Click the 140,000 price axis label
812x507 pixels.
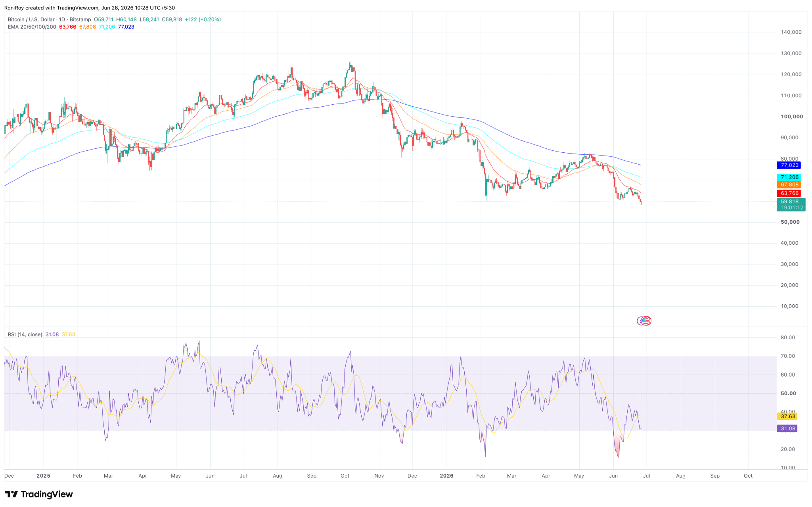(791, 32)
